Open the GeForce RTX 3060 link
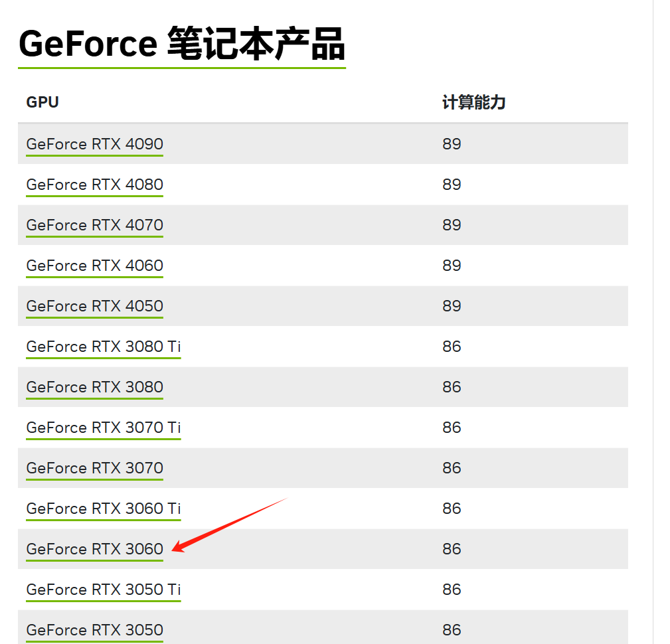Screen dimensions: 670x644 coord(94,550)
